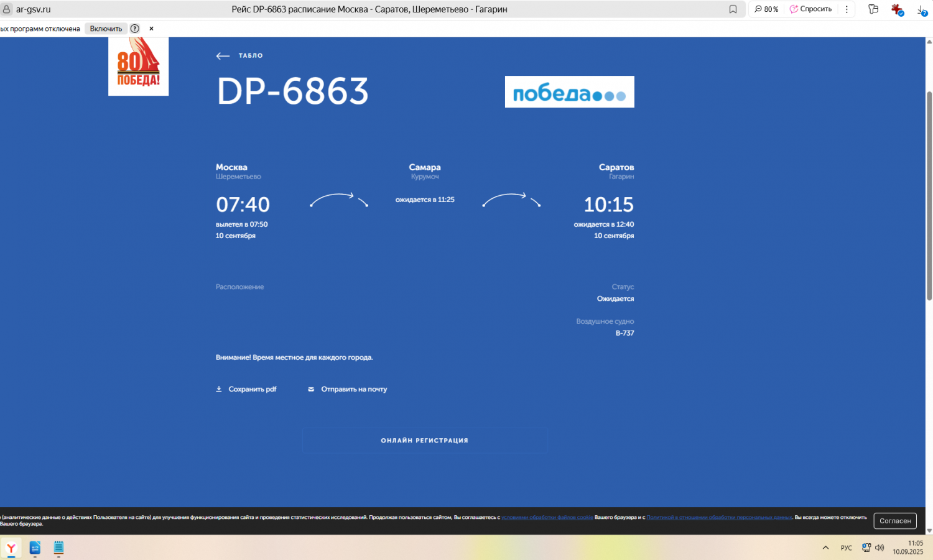Expand hidden system tray icons chevron
This screenshot has height=560, width=933.
point(825,548)
